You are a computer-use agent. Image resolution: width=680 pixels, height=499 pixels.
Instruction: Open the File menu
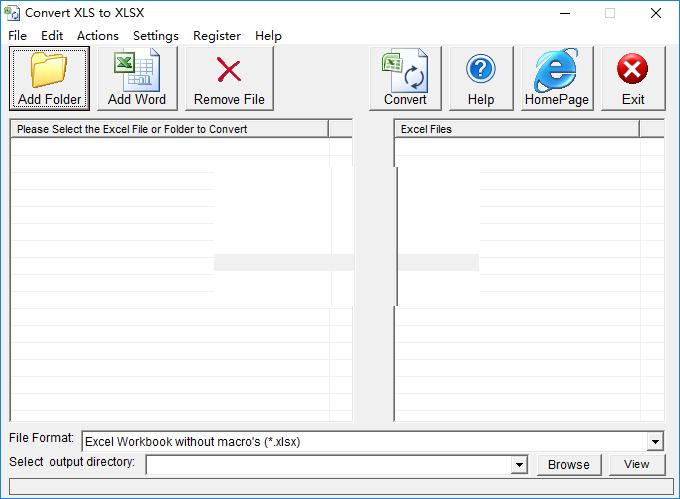[17, 36]
